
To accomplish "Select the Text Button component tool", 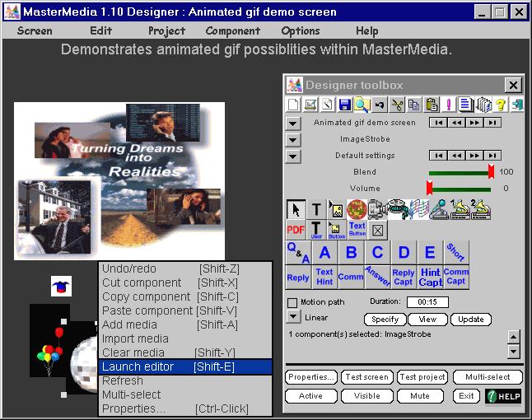I will (357, 230).
